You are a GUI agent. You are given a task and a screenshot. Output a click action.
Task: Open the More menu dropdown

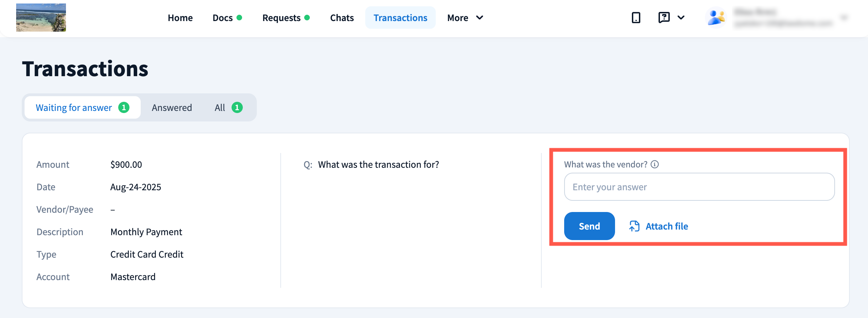point(465,18)
